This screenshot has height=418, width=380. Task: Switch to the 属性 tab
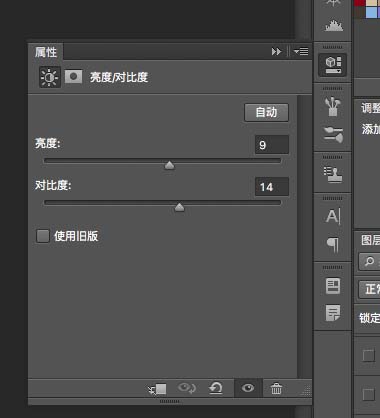[46, 52]
